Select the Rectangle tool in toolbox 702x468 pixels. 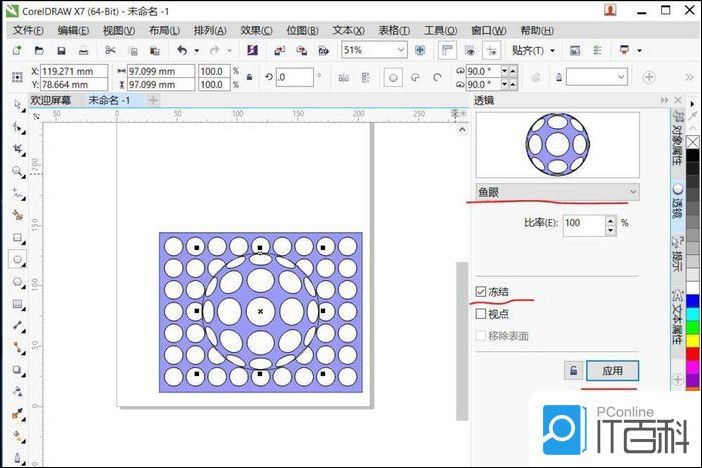click(x=17, y=237)
